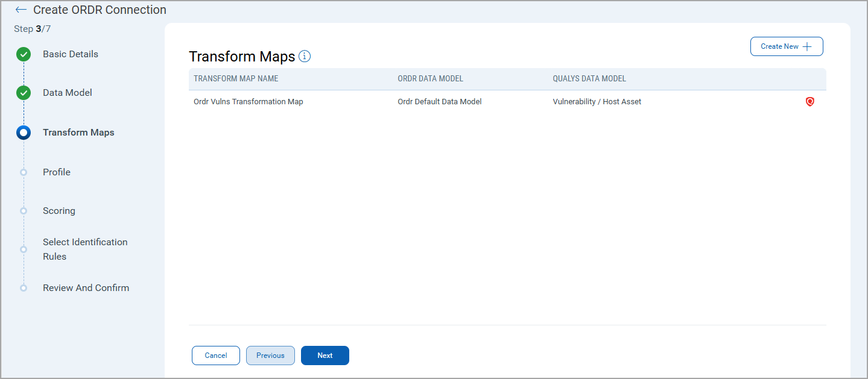
Task: Click the red Qualys shield icon in row
Action: [809, 102]
